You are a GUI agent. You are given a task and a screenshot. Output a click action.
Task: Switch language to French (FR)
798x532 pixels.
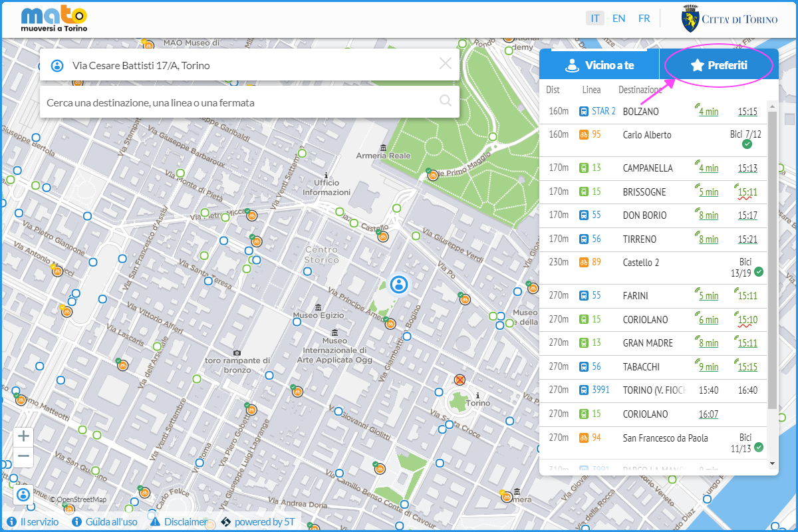click(644, 19)
